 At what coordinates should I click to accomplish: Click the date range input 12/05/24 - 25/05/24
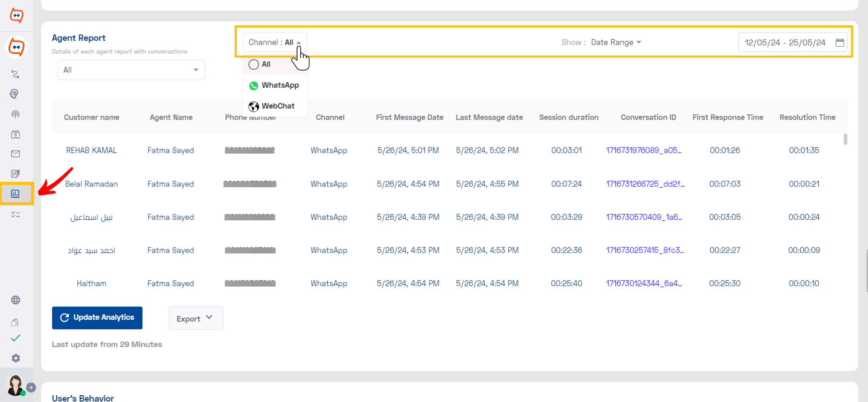click(x=793, y=43)
